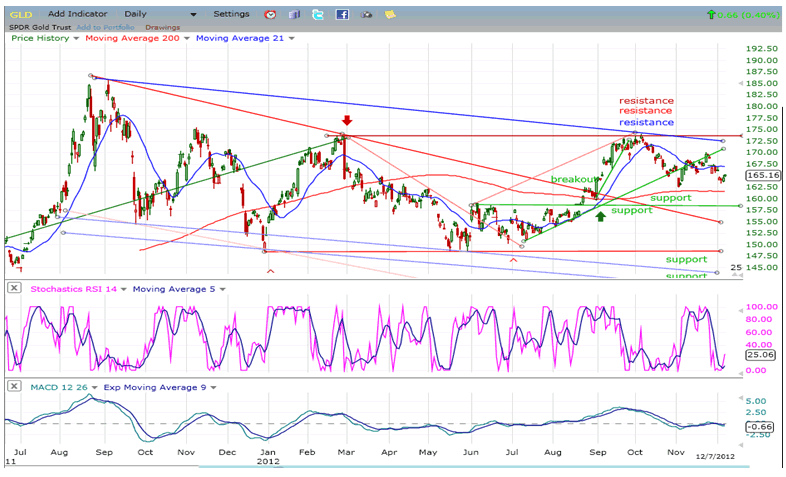Expand the Stochastics RSI 14 options arrow
The image size is (786, 477).
coord(123,289)
